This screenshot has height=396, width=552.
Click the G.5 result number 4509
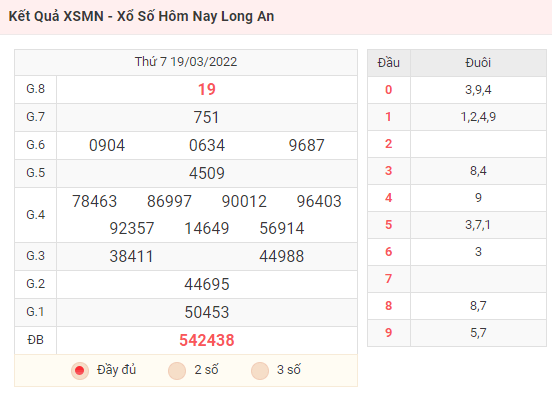pyautogui.click(x=207, y=173)
